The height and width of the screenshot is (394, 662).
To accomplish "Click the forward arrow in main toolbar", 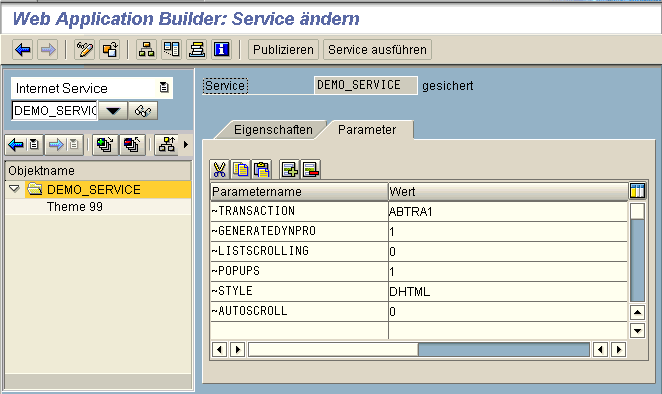I will [x=48, y=50].
